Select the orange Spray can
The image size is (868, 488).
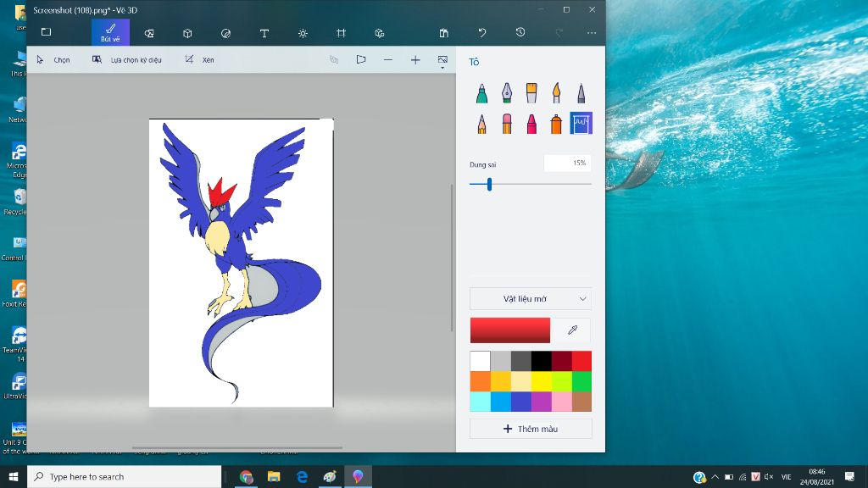(x=556, y=124)
